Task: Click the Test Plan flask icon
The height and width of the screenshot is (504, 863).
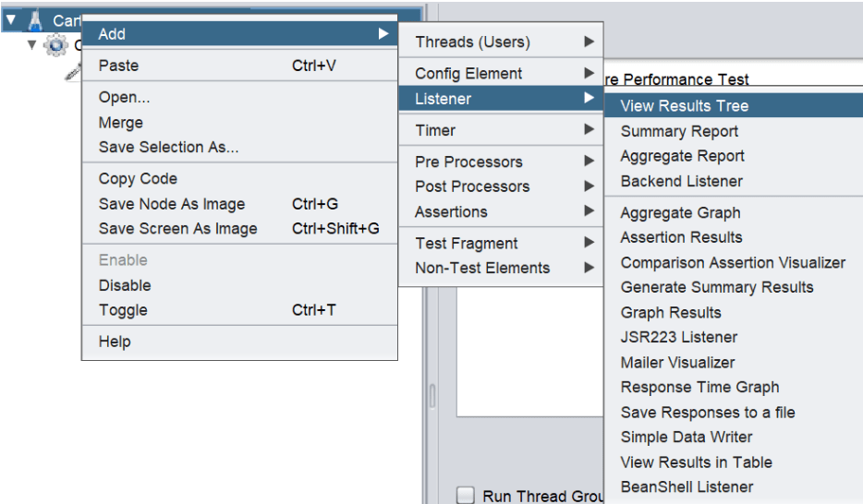Action: coord(35,20)
